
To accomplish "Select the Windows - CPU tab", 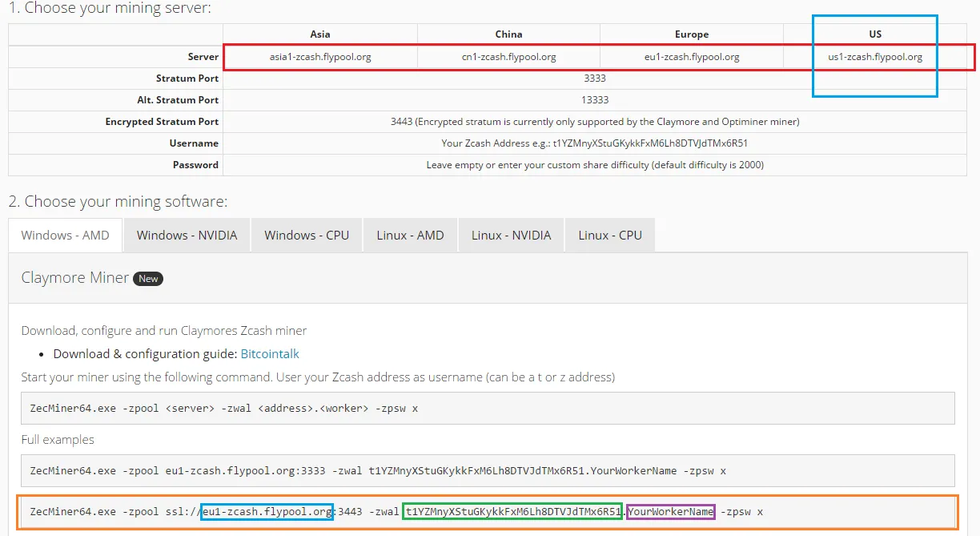I will (307, 236).
